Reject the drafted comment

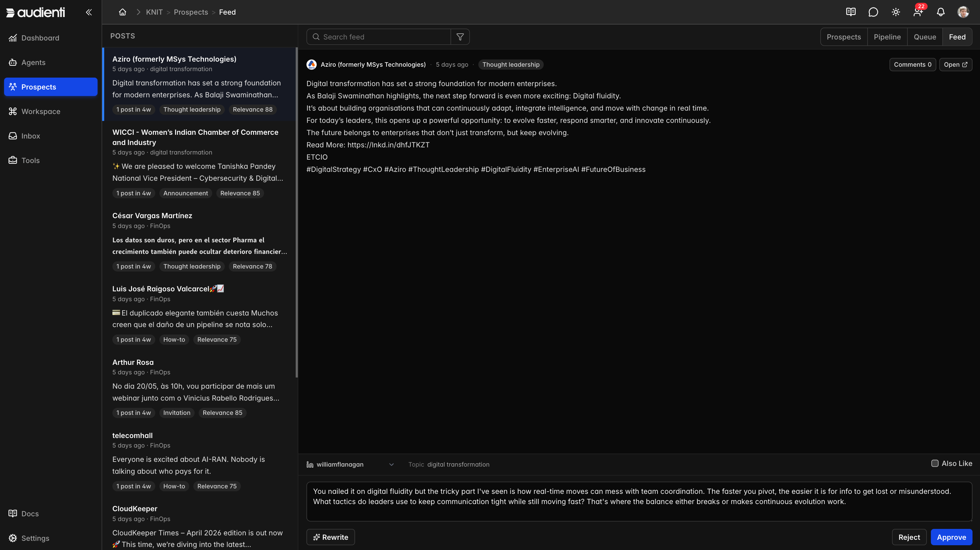pyautogui.click(x=909, y=537)
